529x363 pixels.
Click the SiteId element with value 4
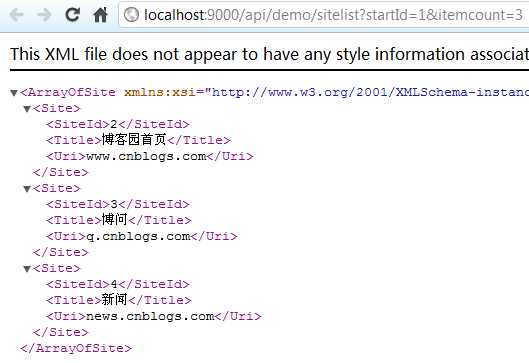pyautogui.click(x=118, y=284)
